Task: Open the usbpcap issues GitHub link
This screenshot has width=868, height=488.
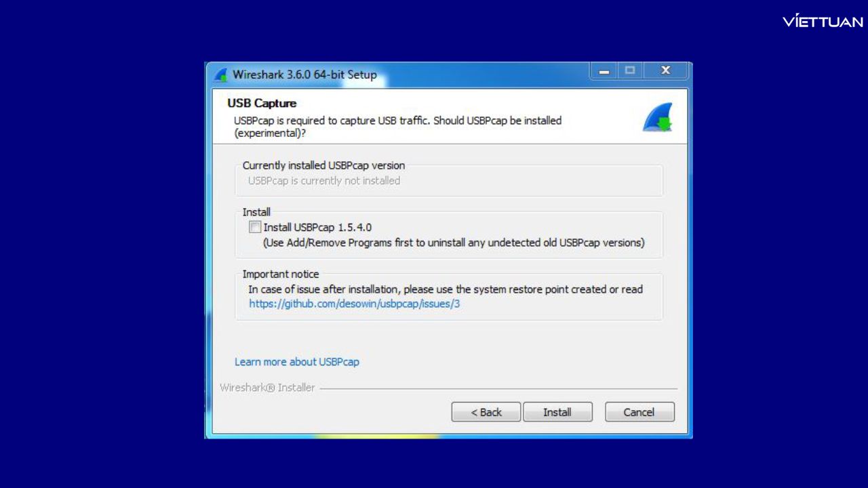Action: 354,304
